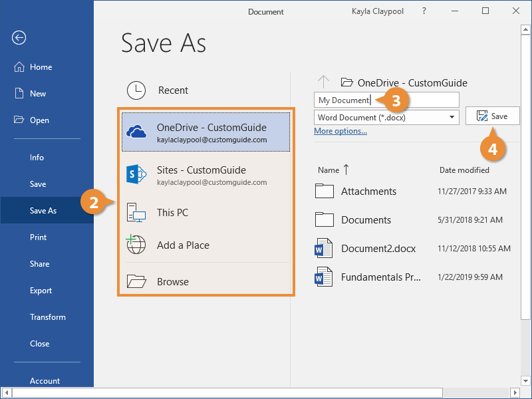
Task: Click the Recent clock icon
Action: tap(136, 90)
